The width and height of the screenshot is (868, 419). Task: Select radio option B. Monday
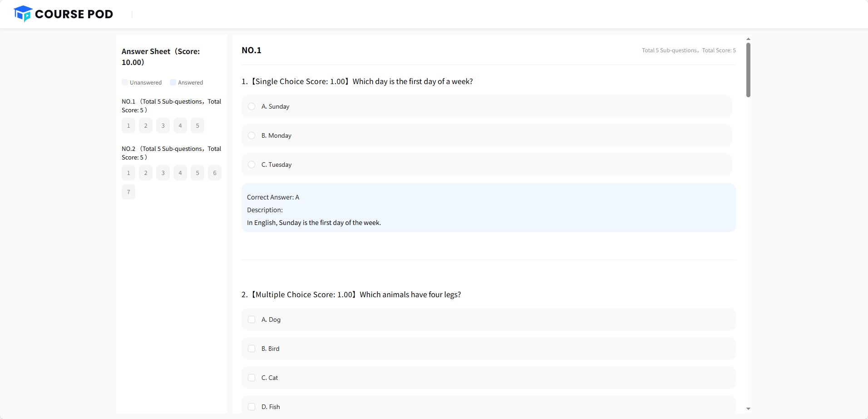click(252, 135)
